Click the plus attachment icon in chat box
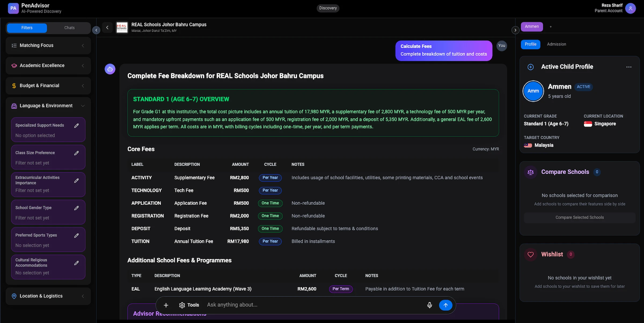The width and height of the screenshot is (644, 323). pyautogui.click(x=166, y=305)
